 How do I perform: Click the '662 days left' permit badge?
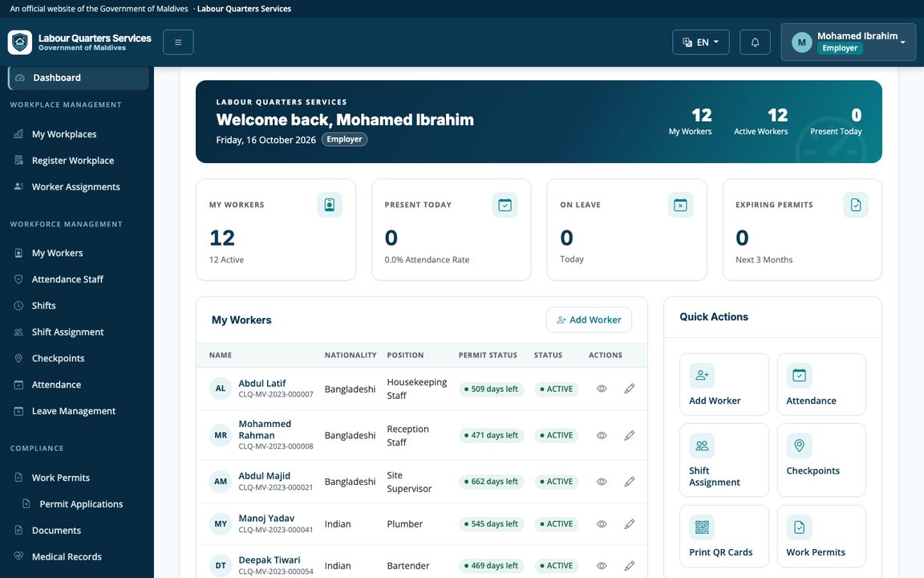(x=491, y=482)
